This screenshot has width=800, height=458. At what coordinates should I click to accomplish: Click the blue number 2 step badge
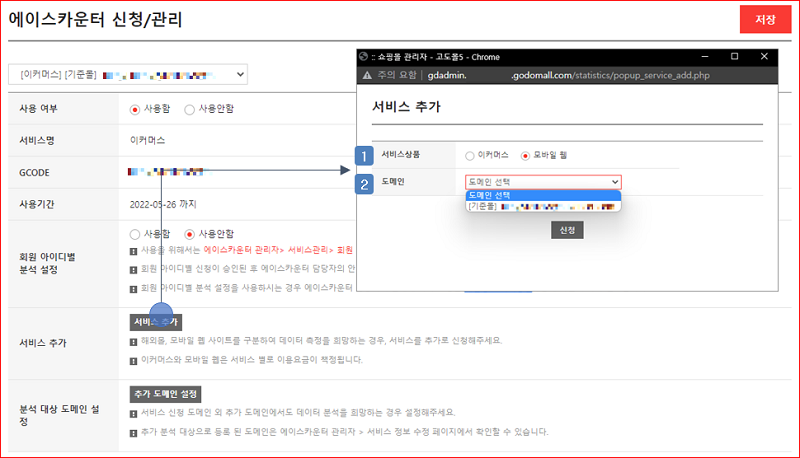coord(365,182)
